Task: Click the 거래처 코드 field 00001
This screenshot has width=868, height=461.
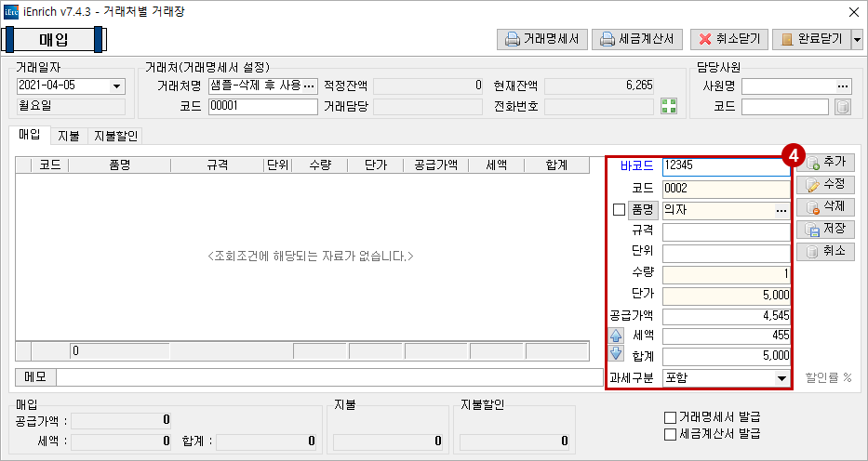Action: [x=263, y=106]
